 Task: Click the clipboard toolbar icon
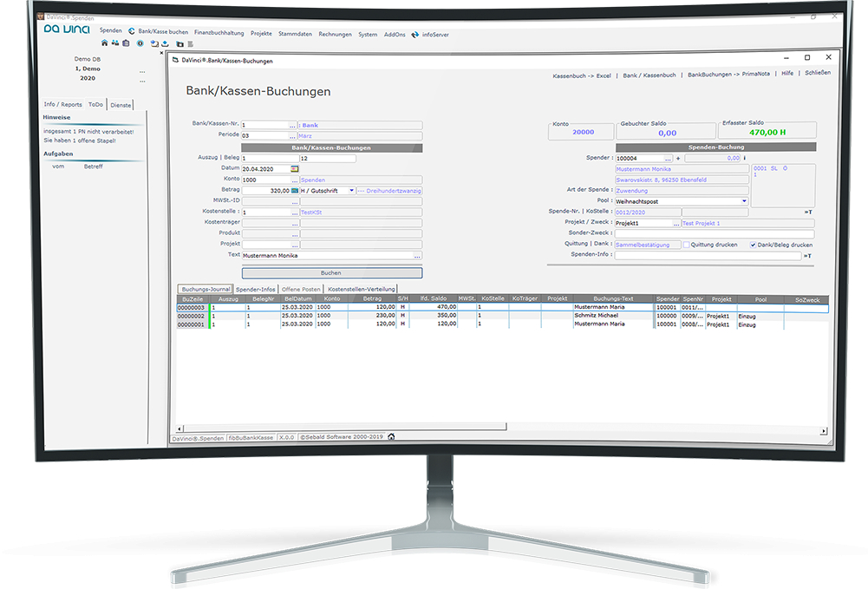point(127,43)
